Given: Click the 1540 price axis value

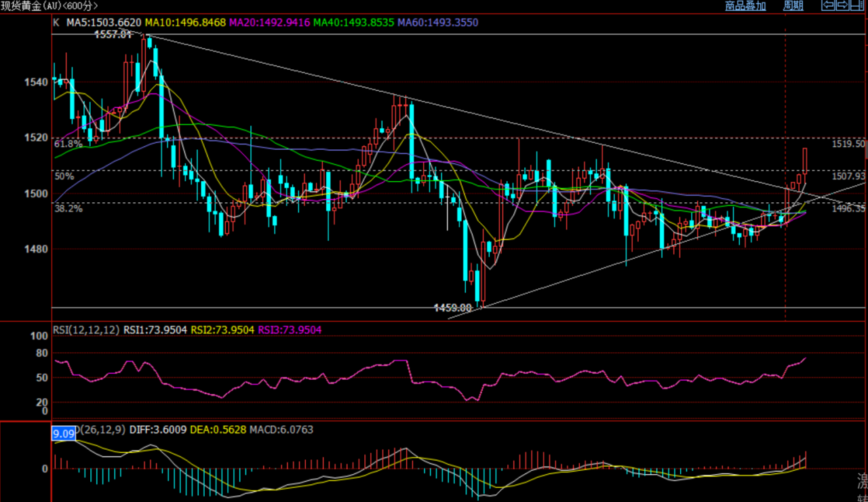Looking at the screenshot, I should click(x=37, y=82).
